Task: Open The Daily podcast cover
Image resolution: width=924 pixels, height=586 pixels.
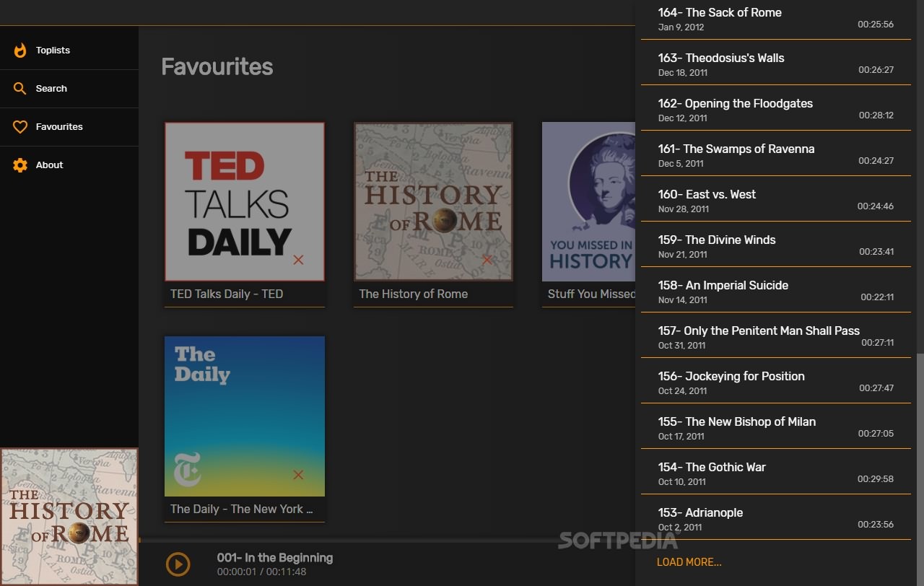Action: tap(245, 416)
